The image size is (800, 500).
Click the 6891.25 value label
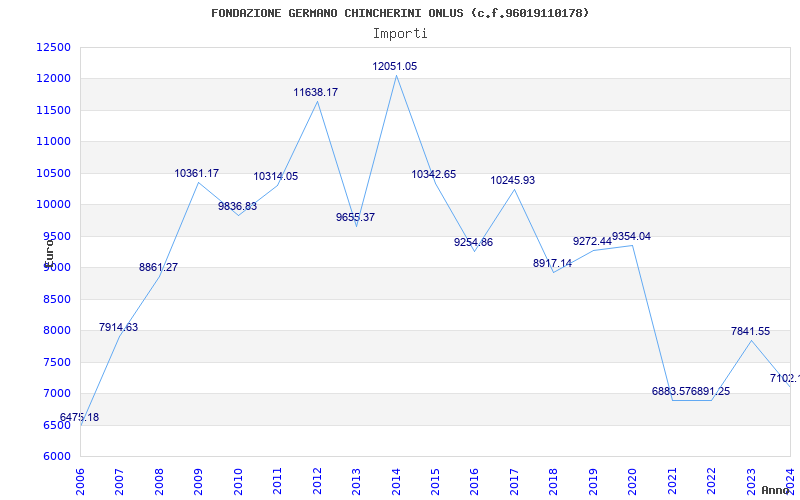point(711,392)
